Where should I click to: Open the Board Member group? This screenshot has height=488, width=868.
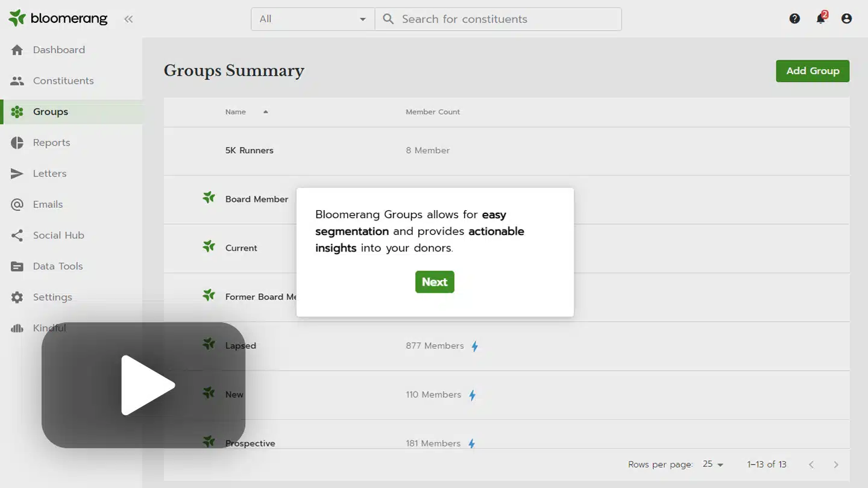(257, 199)
